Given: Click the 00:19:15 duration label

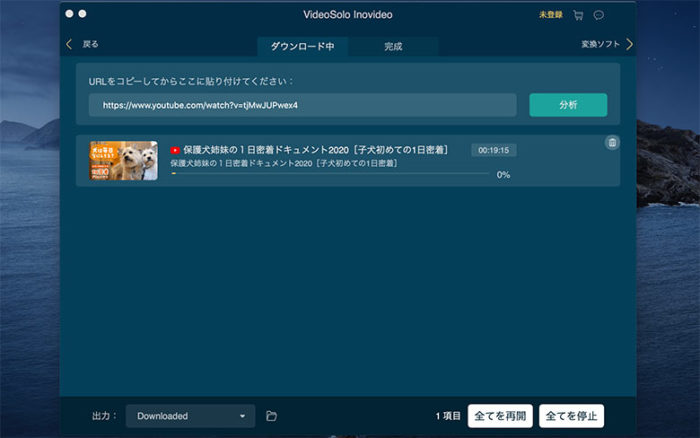Looking at the screenshot, I should coord(494,150).
